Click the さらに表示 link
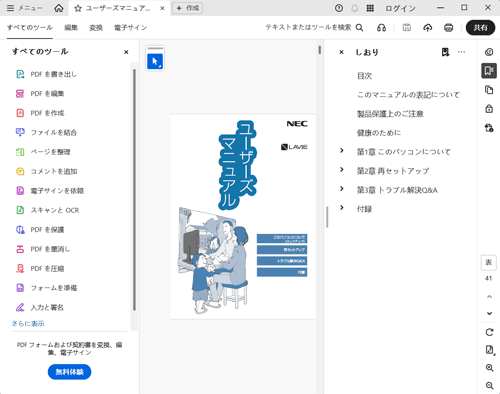The width and height of the screenshot is (500, 394). click(28, 323)
